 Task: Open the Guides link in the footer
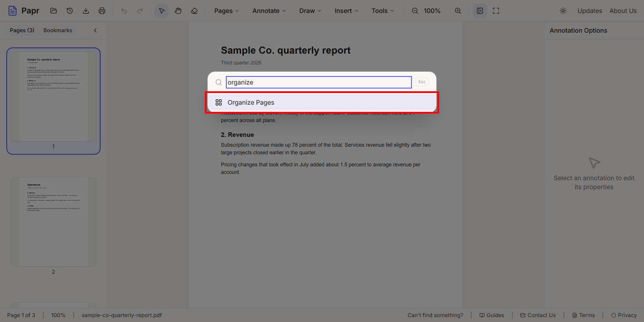492,315
